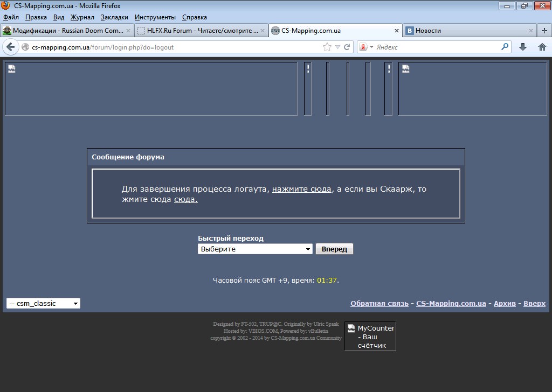
Task: Close the CS-Mapping.com.ua tab
Action: click(397, 31)
